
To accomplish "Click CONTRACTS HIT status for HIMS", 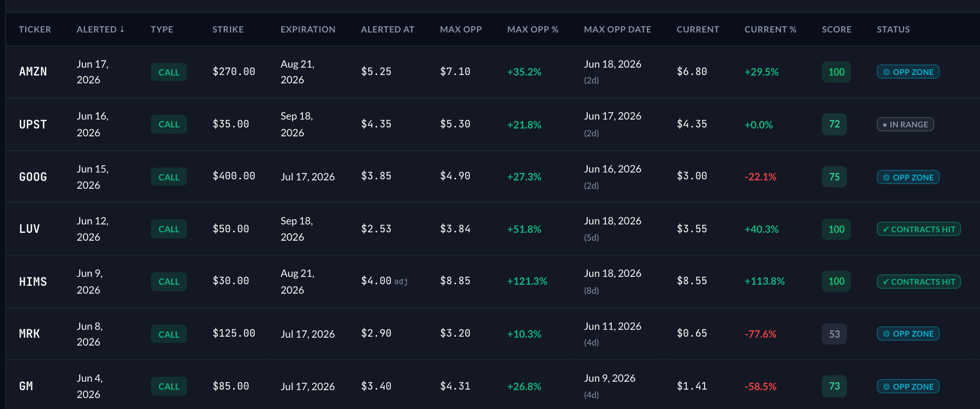I will (919, 282).
